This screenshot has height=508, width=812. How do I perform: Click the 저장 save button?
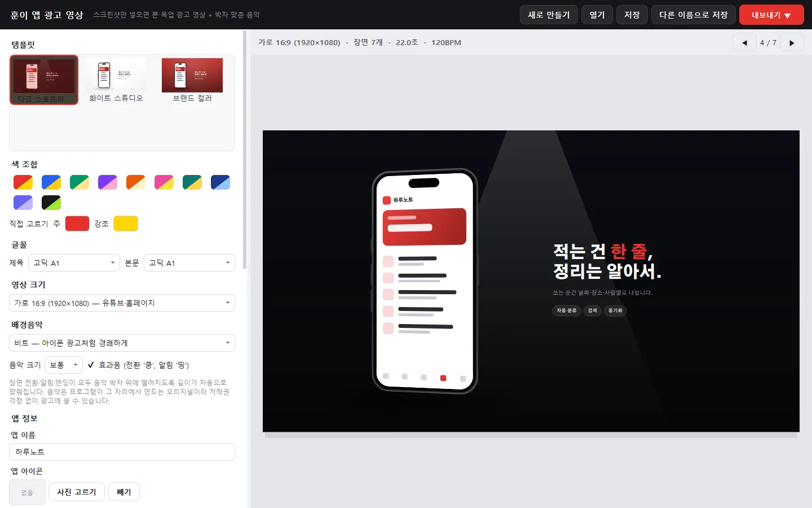pyautogui.click(x=632, y=15)
